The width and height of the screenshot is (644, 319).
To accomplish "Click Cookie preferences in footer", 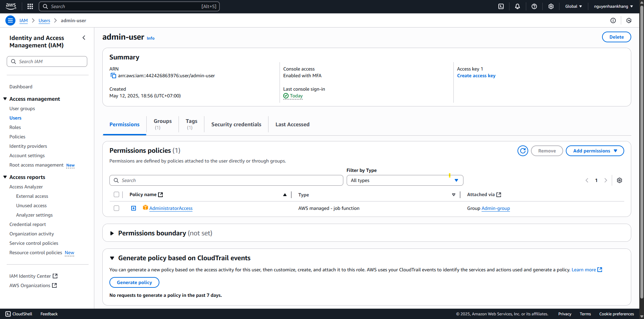I will coord(616,314).
